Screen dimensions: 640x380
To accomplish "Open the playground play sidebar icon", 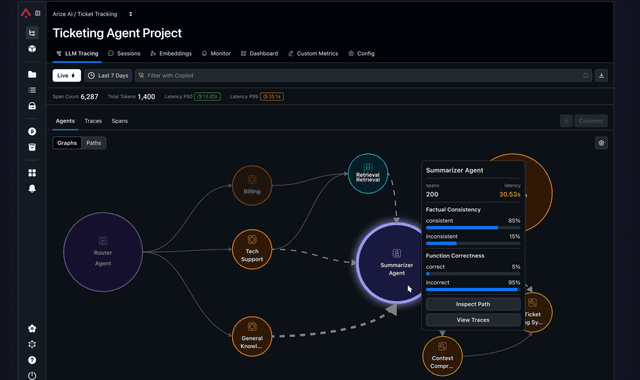I will tap(32, 131).
